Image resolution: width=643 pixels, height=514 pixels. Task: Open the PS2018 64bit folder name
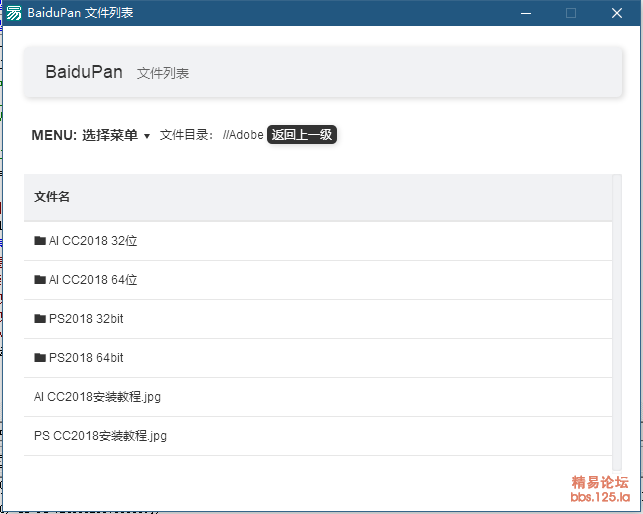[86, 358]
